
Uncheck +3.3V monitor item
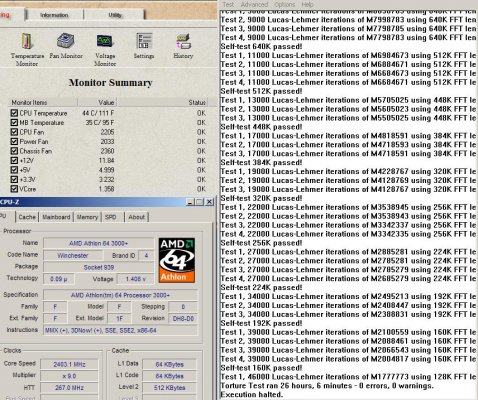(x=14, y=179)
